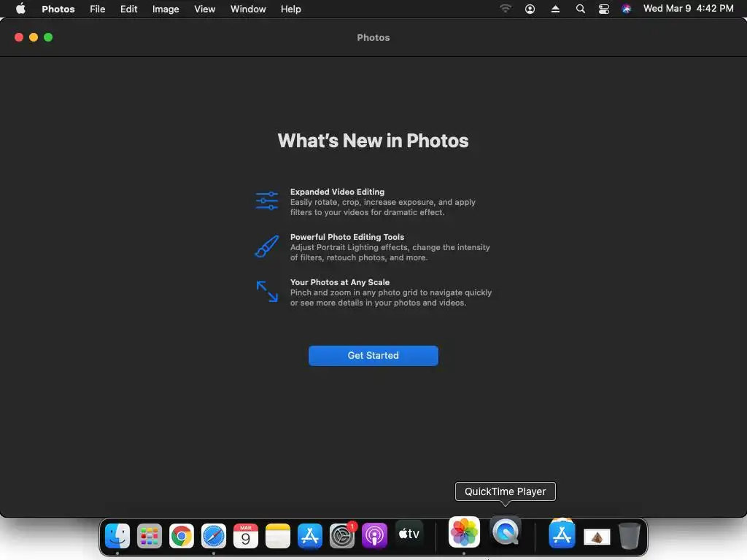Open Calendar from the Dock
Screen dimensions: 747x560
click(x=246, y=536)
